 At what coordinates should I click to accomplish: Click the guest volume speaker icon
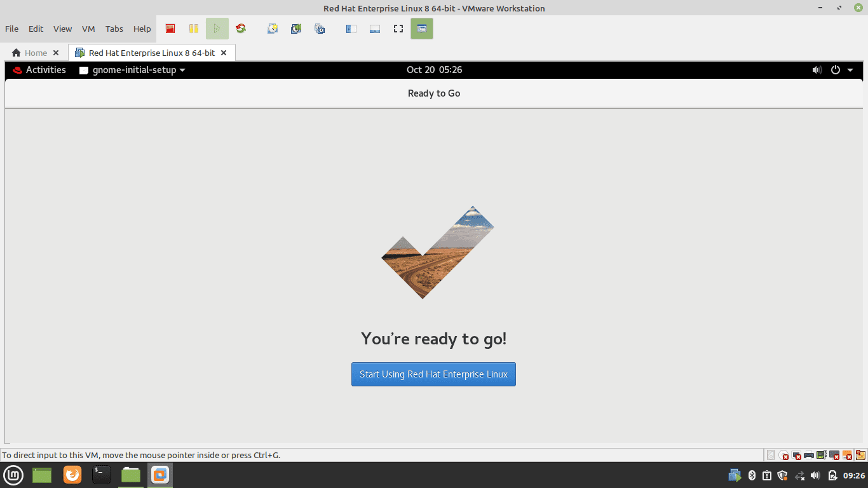tap(817, 70)
